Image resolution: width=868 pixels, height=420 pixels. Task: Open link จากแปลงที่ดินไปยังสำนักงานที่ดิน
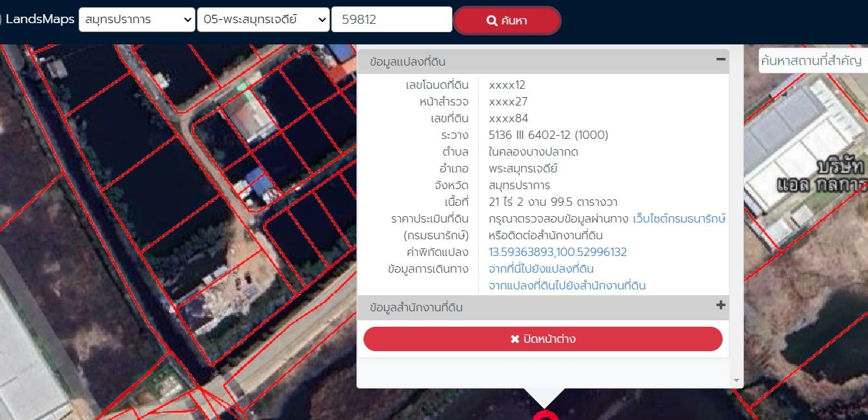[567, 286]
